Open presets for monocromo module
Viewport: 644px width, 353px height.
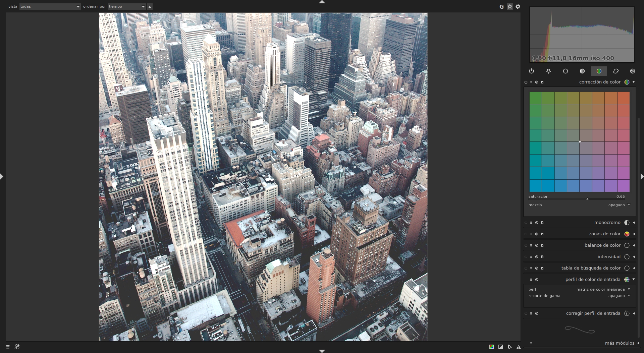[x=531, y=223]
